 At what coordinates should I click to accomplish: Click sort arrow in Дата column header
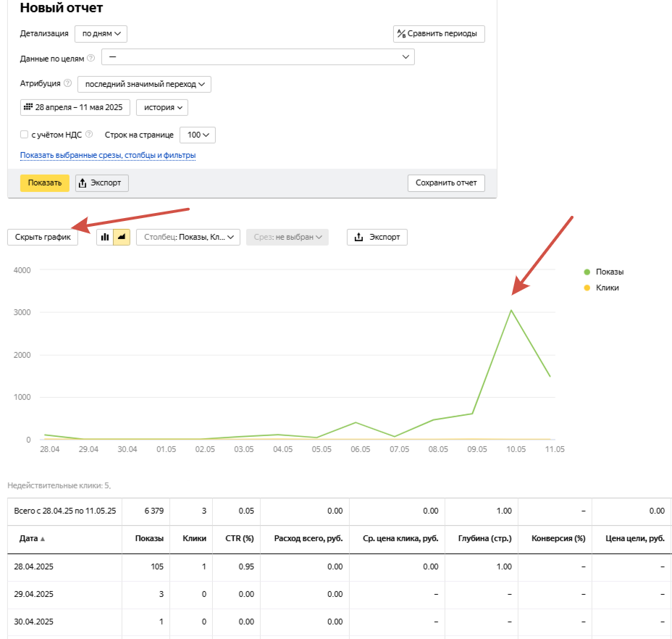(43, 539)
